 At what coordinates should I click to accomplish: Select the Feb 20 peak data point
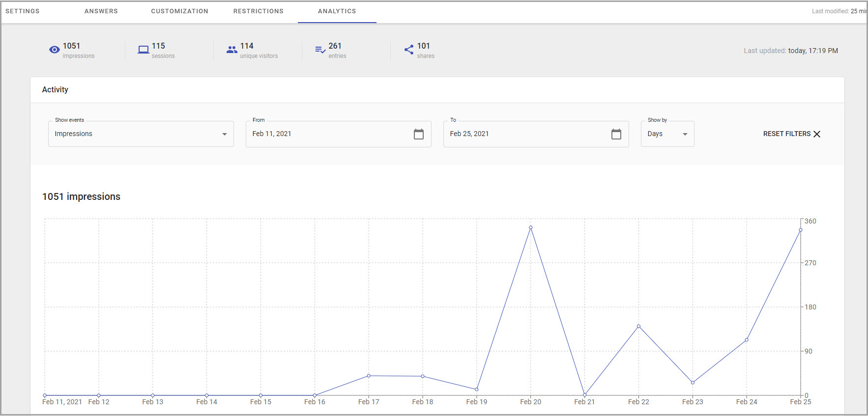531,227
